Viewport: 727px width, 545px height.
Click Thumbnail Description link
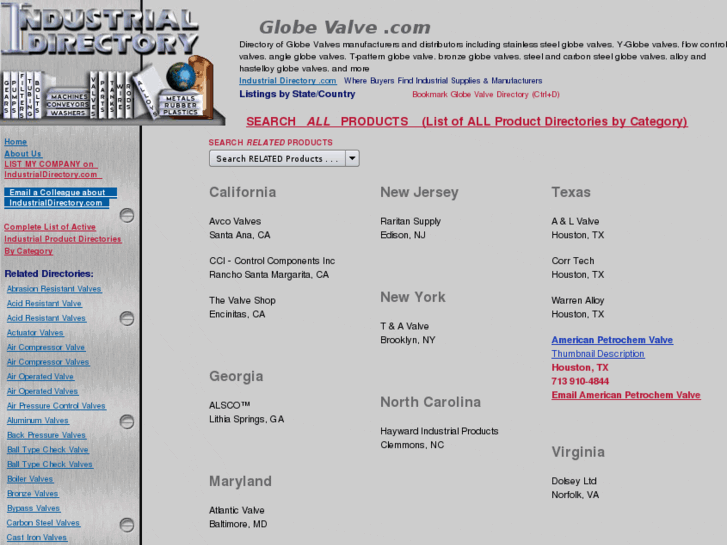(598, 354)
